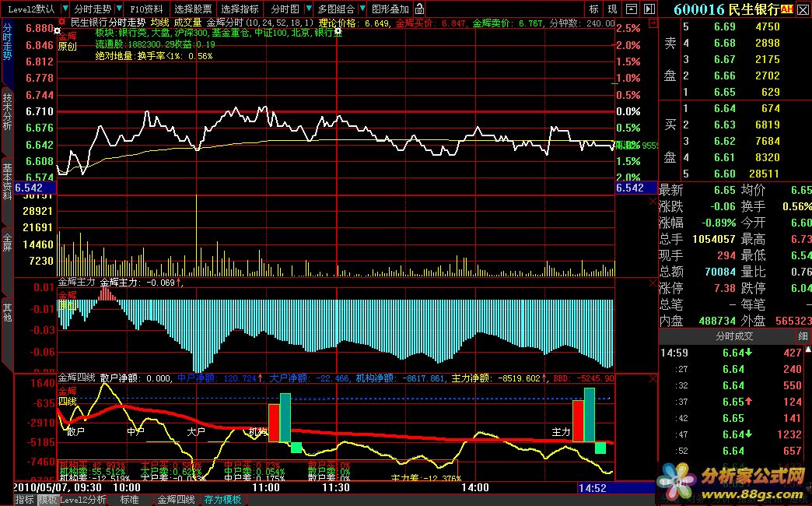Expand the dropdown arrow next to 分时图
Screen dimensions: 812x506
tap(309, 9)
